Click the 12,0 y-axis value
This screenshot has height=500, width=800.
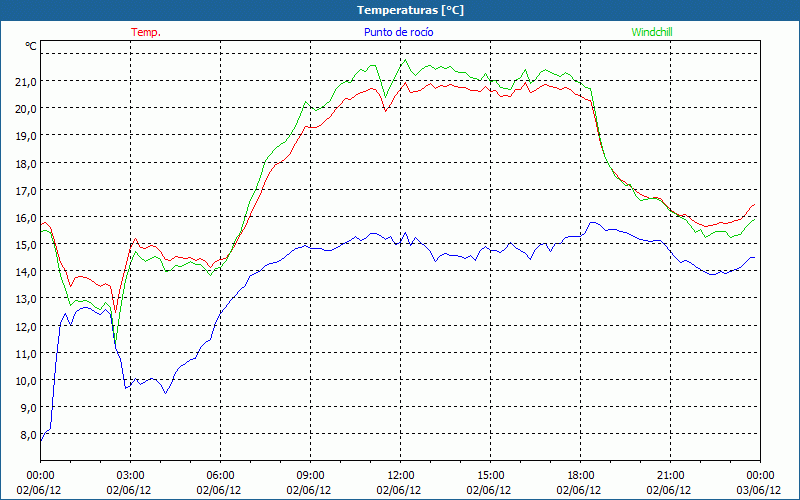point(27,327)
